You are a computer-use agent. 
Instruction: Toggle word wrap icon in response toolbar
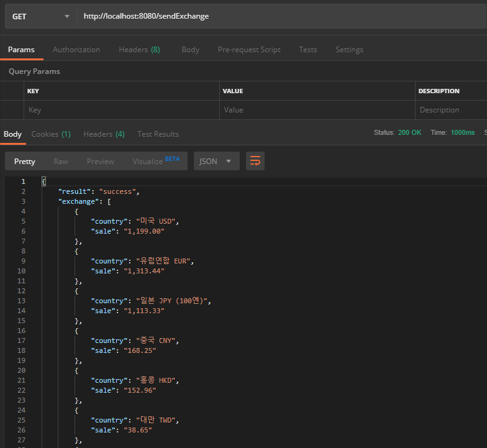click(255, 161)
